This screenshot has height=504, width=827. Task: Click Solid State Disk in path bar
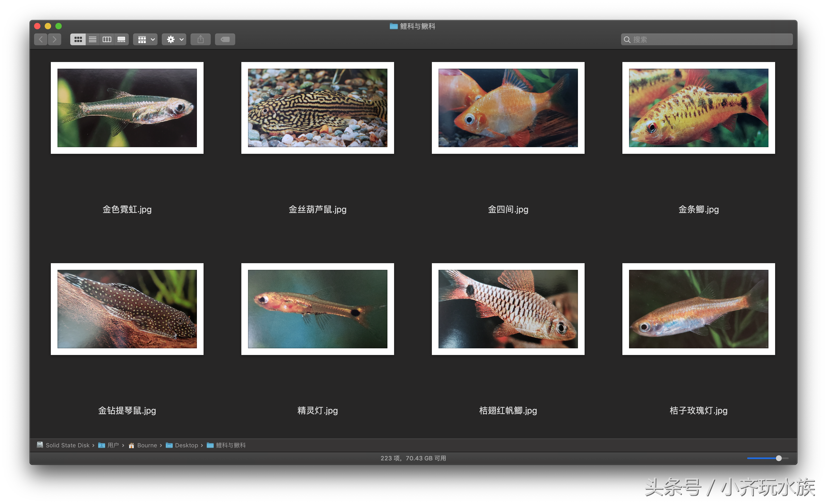pos(63,445)
